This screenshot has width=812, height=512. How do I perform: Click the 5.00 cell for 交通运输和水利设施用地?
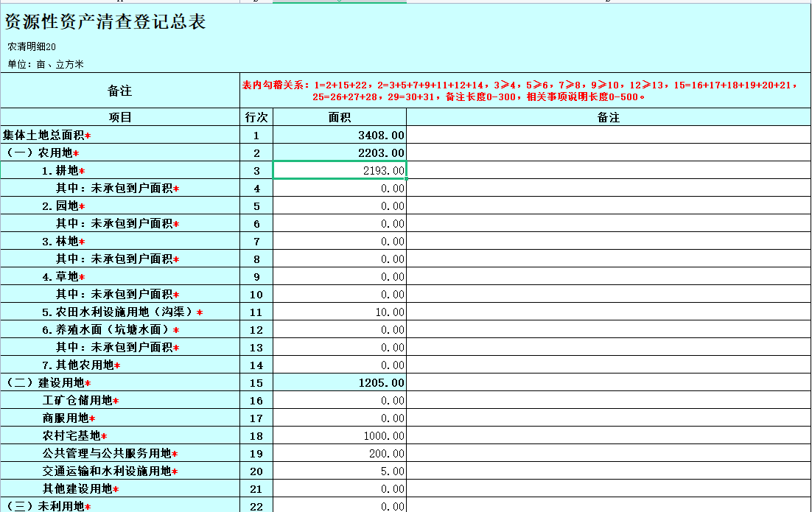tap(340, 471)
